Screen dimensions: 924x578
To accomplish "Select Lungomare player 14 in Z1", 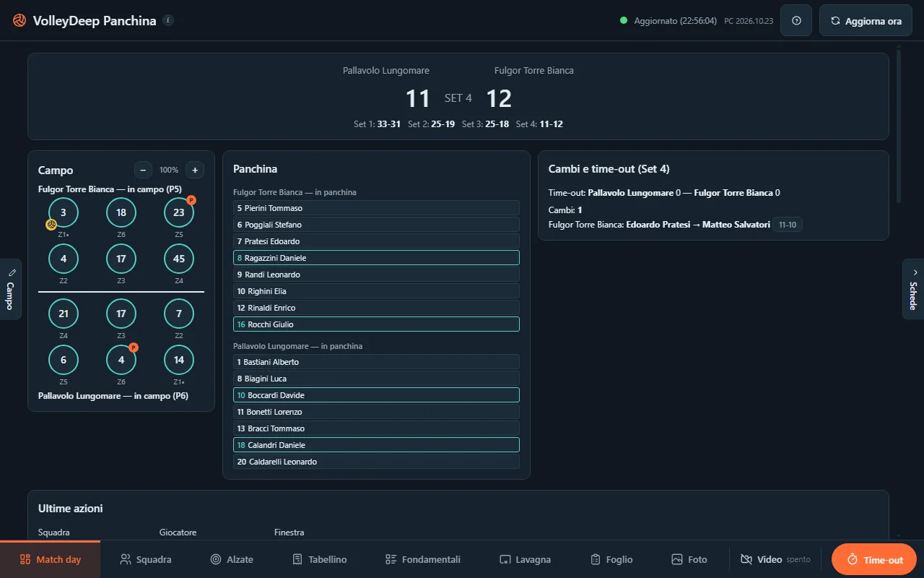I will (x=179, y=360).
